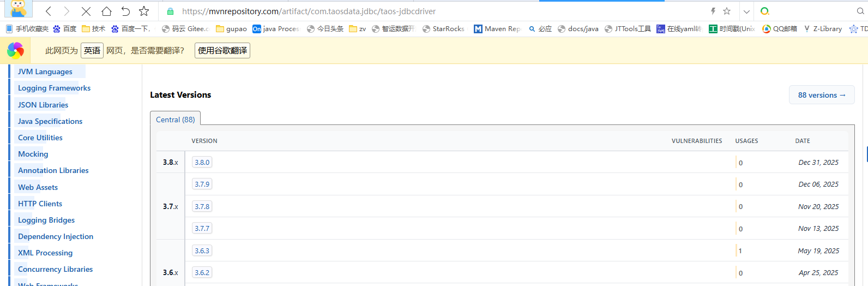
Task: Click the search magnifier icon at top right
Action: pyautogui.click(x=860, y=11)
